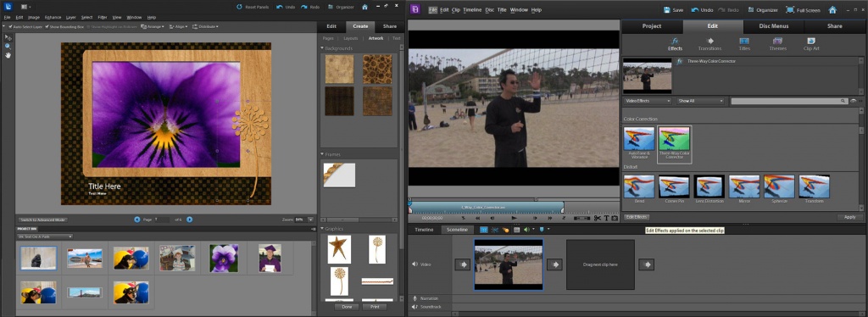Switch to the Project tab
This screenshot has width=868, height=317.
coord(652,26)
